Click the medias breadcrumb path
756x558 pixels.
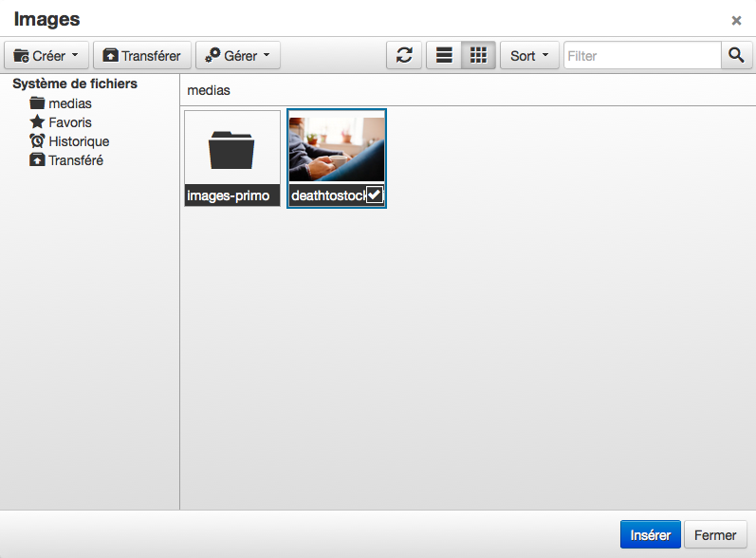pyautogui.click(x=209, y=90)
